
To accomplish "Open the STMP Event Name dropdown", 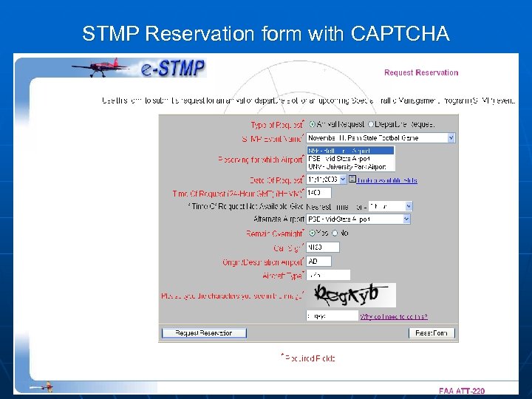I will point(381,137).
